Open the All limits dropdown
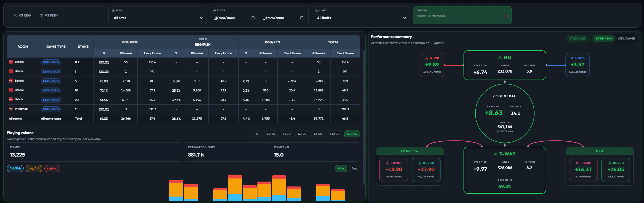Viewport: 644px width, 203px height. coord(361,18)
